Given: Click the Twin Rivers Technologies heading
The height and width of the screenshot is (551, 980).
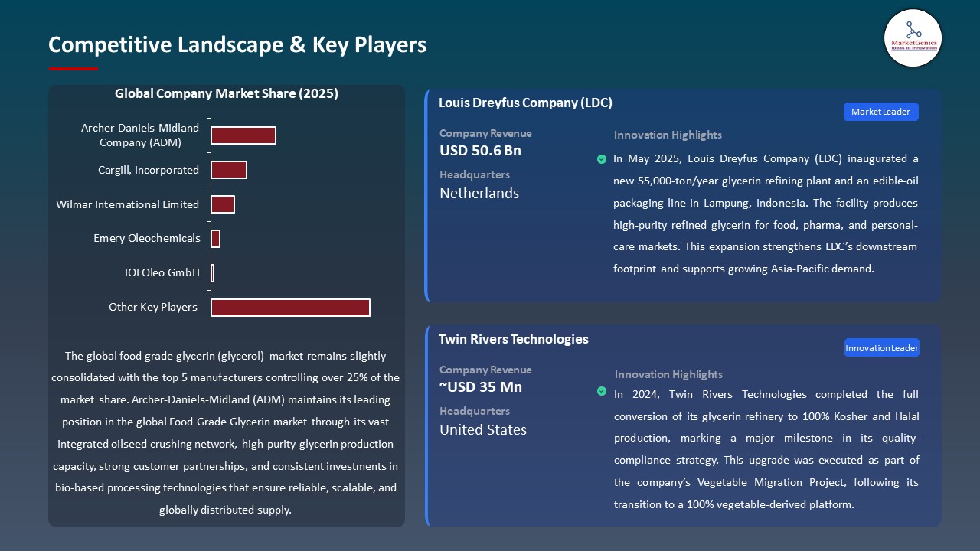Looking at the screenshot, I should coord(513,339).
